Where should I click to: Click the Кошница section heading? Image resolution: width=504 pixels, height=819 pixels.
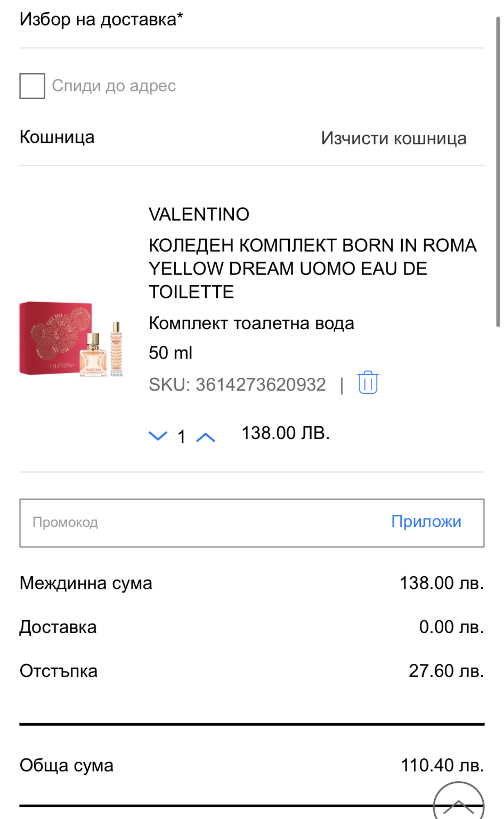pos(57,137)
